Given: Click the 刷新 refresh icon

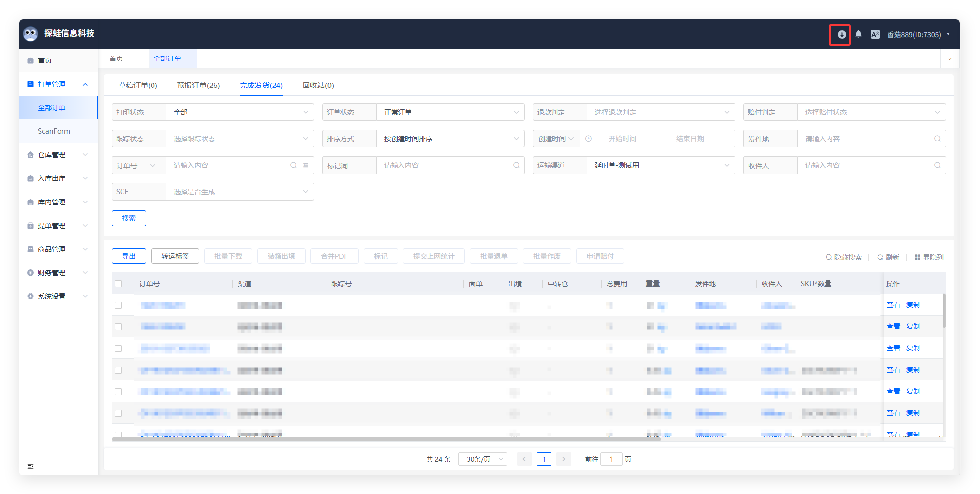Looking at the screenshot, I should tap(880, 257).
